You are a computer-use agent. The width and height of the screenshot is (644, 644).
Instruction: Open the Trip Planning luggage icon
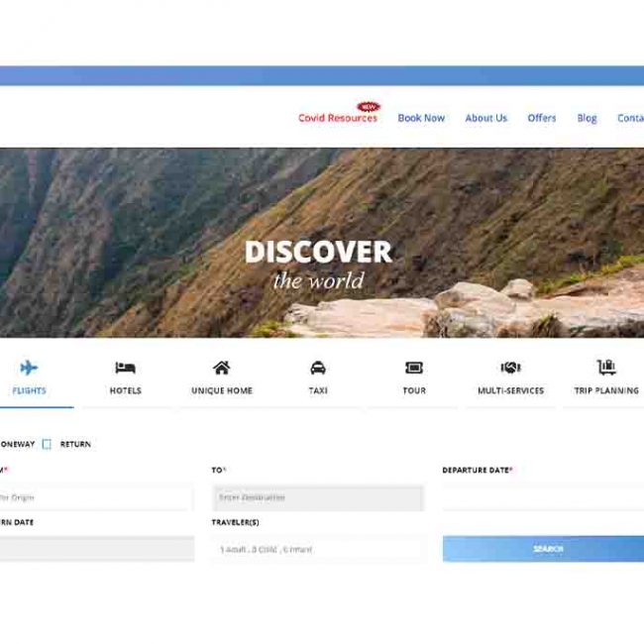pos(606,368)
